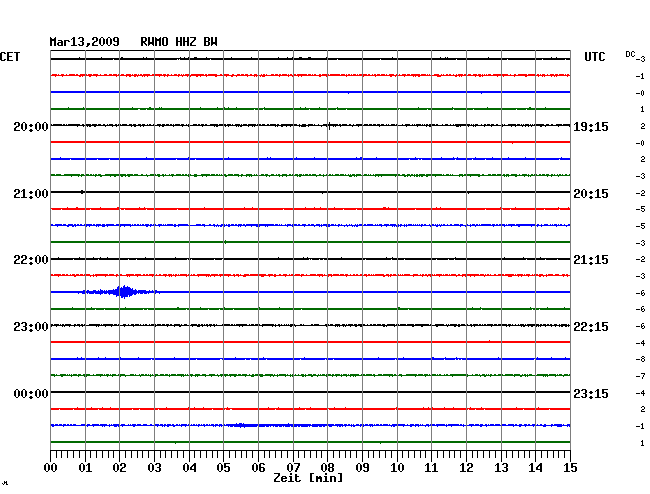Click minute tick label 03
The height and width of the screenshot is (494, 650).
[x=154, y=468]
